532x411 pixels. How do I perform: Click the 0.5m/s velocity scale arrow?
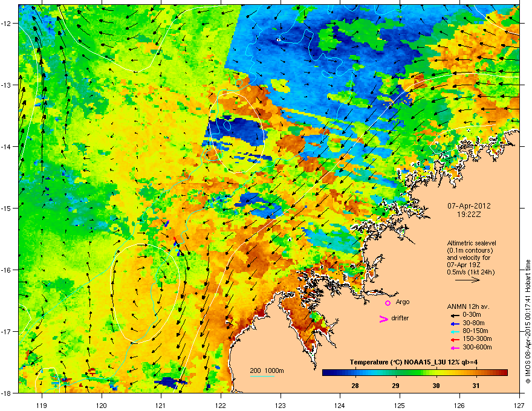467,280
